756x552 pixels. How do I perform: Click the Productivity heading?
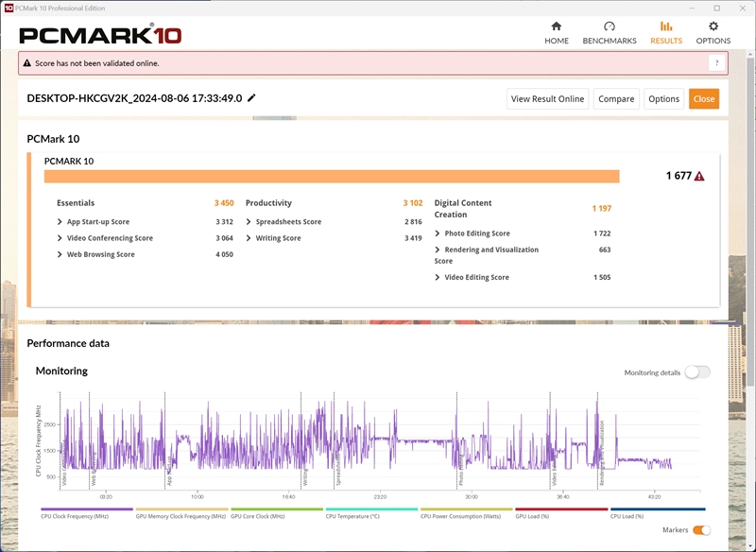pos(268,203)
